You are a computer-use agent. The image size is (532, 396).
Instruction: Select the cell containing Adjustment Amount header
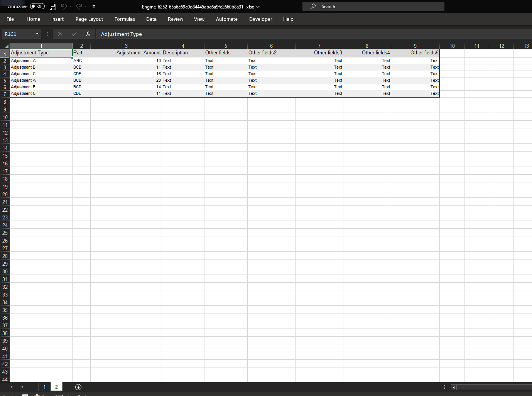126,53
